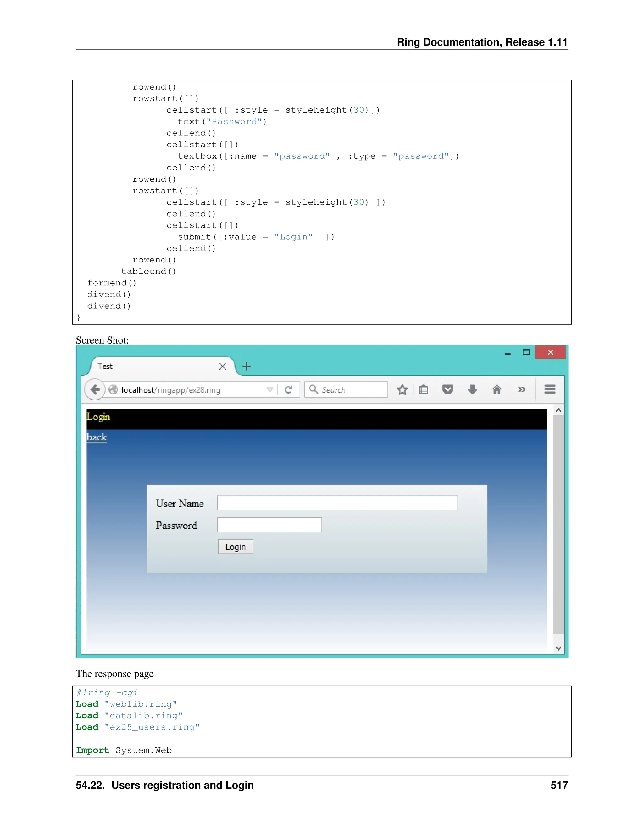Viewport: 644px width, 833px height.
Task: Focus the Password input field
Action: pyautogui.click(x=269, y=525)
